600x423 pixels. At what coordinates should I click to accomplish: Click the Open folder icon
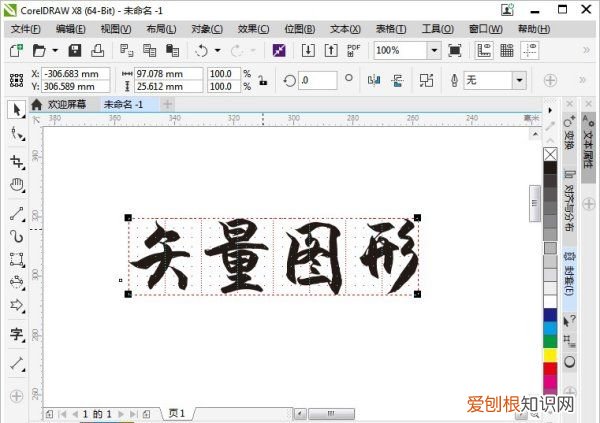(39, 51)
